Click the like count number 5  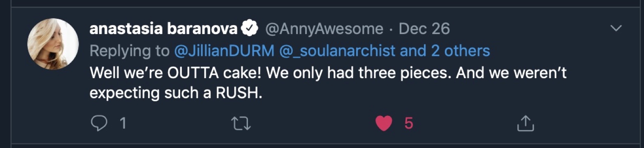point(408,123)
